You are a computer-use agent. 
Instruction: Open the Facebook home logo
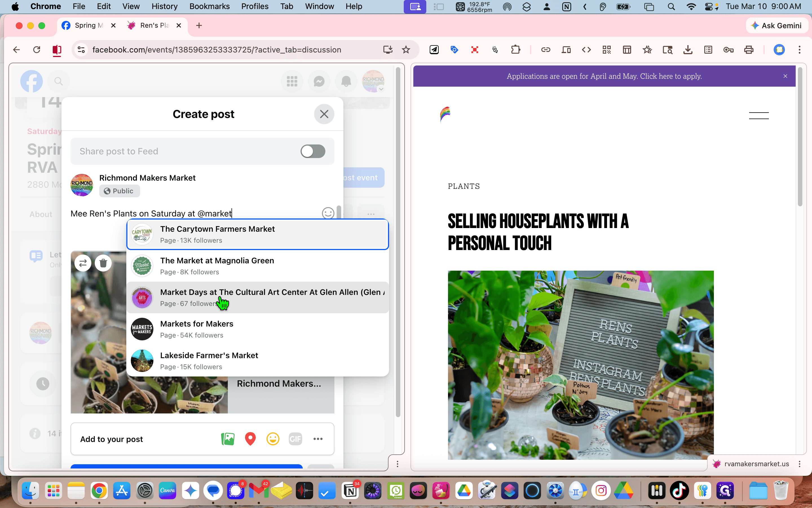(x=32, y=81)
